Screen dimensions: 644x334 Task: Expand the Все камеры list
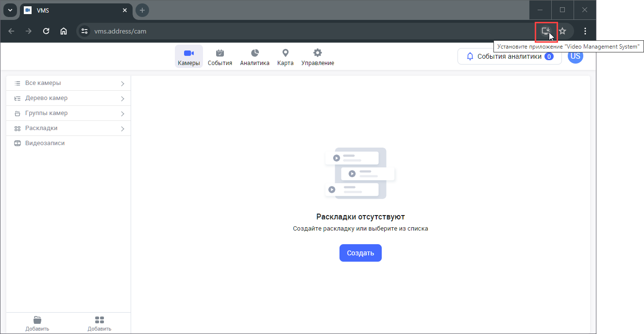tap(68, 83)
